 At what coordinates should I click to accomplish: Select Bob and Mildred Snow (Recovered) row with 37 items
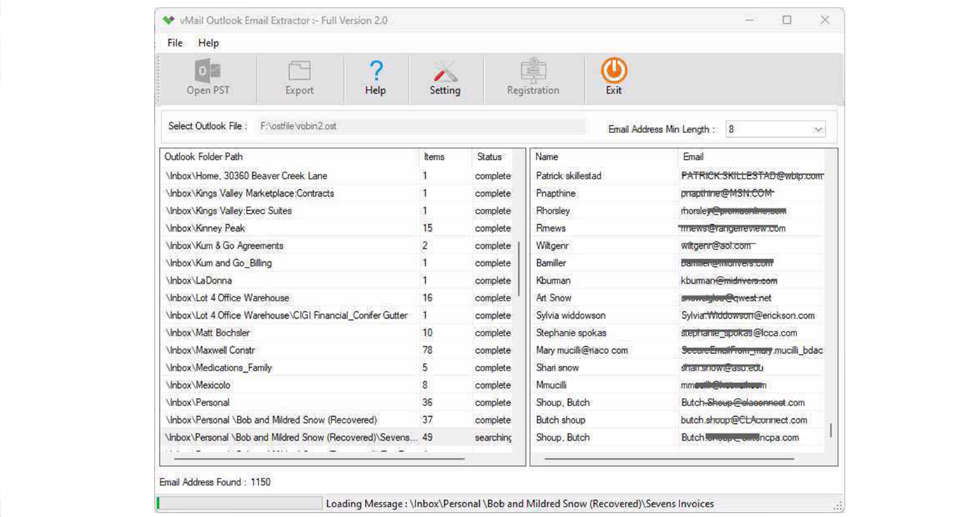337,420
